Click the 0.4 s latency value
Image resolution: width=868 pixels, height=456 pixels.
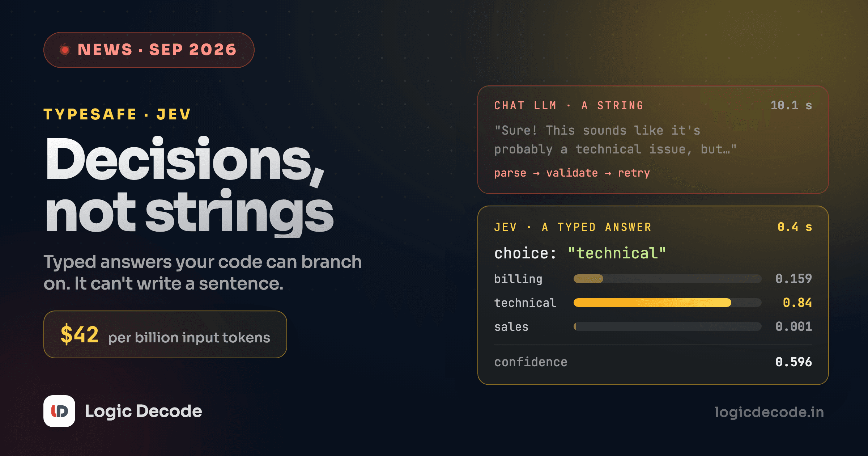[795, 227]
